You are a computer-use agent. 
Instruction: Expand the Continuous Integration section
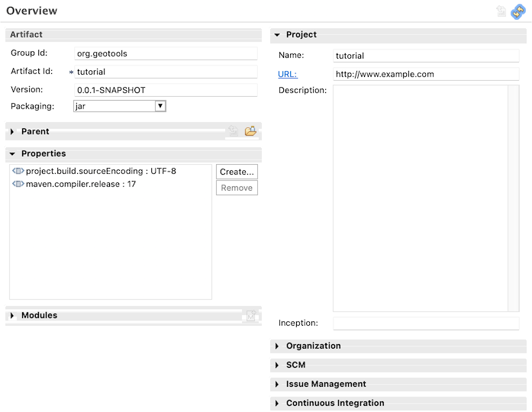[x=277, y=404]
